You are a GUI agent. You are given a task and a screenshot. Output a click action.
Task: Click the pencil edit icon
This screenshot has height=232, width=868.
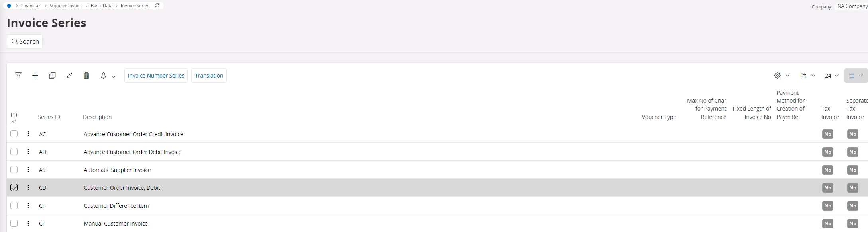point(69,76)
